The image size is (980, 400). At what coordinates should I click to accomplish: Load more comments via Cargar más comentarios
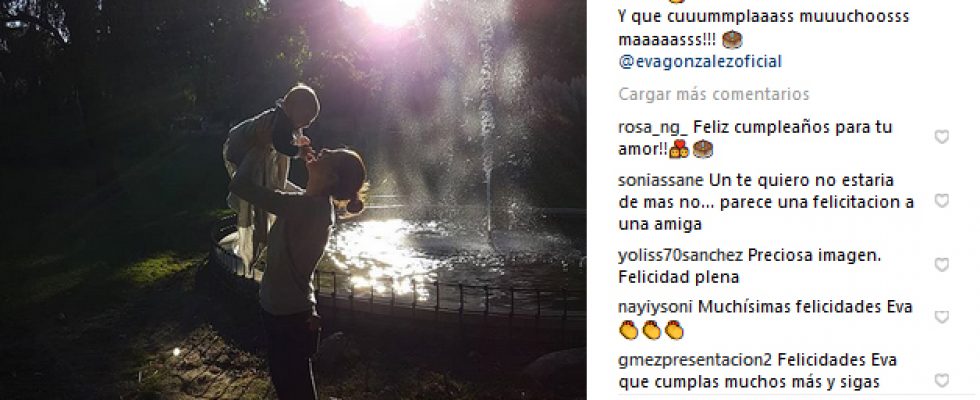coord(713,94)
